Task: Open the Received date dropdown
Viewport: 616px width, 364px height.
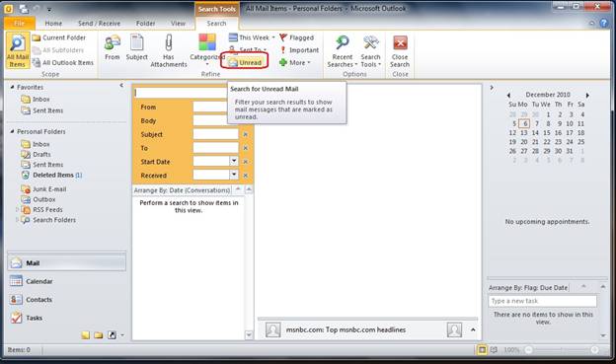Action: coord(234,175)
